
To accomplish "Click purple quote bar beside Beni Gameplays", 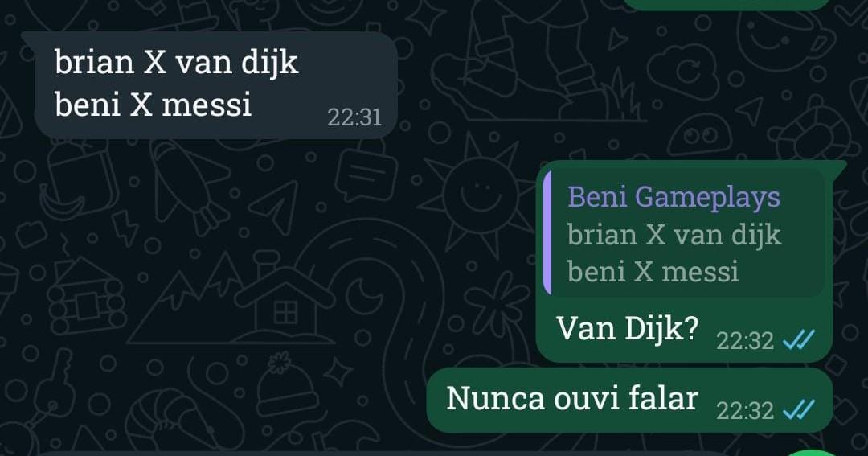I will (547, 232).
